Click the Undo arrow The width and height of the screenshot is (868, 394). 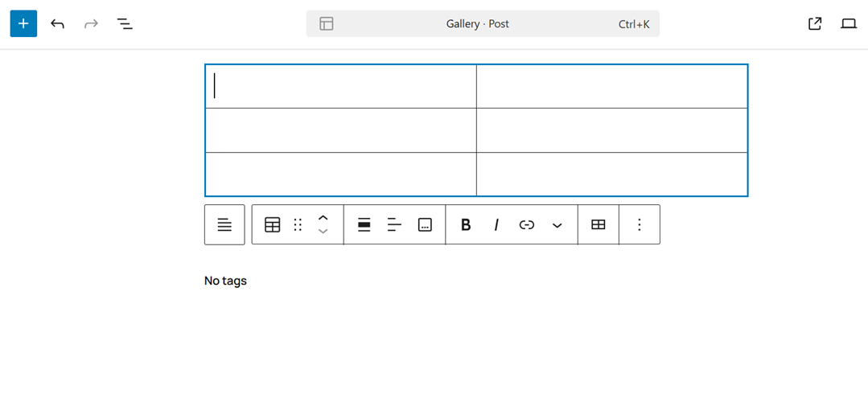click(57, 23)
